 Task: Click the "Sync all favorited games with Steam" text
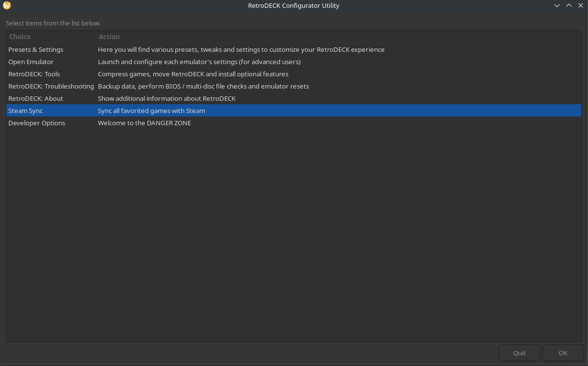151,111
